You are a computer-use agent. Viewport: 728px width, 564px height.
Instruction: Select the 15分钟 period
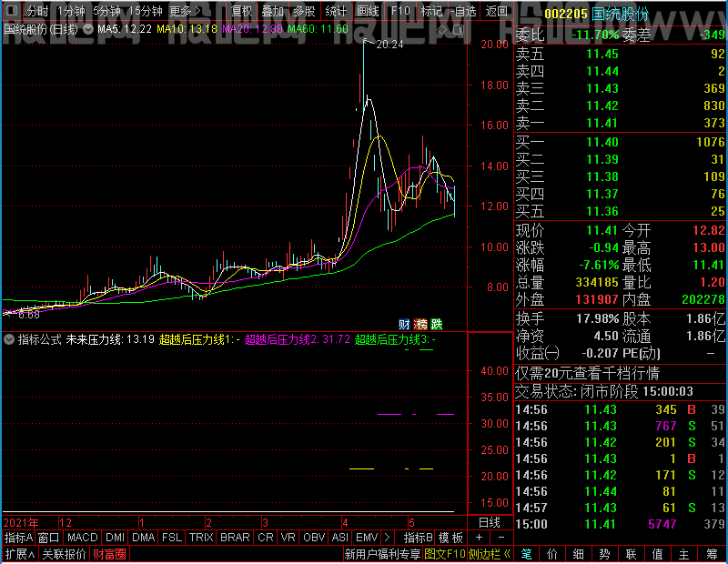pos(146,11)
